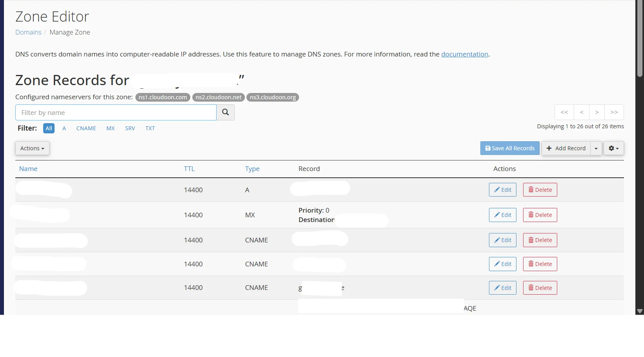
Task: Click the search magnifier icon
Action: (225, 112)
